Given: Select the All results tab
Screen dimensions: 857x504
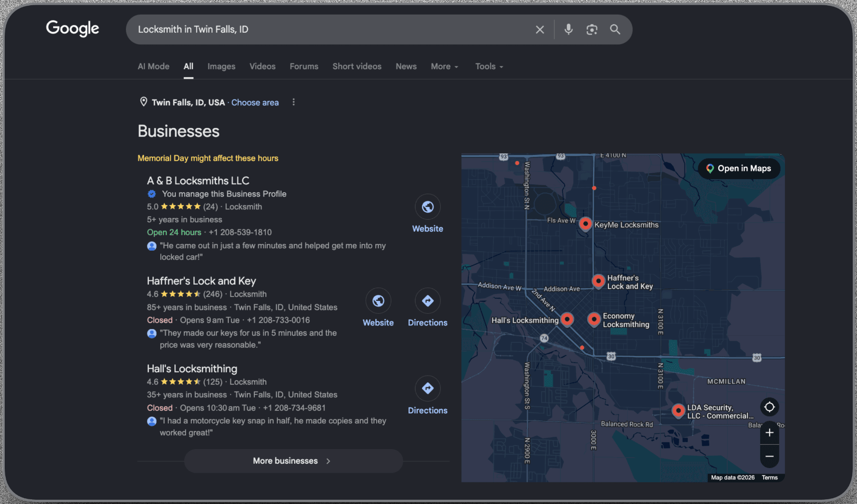Looking at the screenshot, I should 189,66.
